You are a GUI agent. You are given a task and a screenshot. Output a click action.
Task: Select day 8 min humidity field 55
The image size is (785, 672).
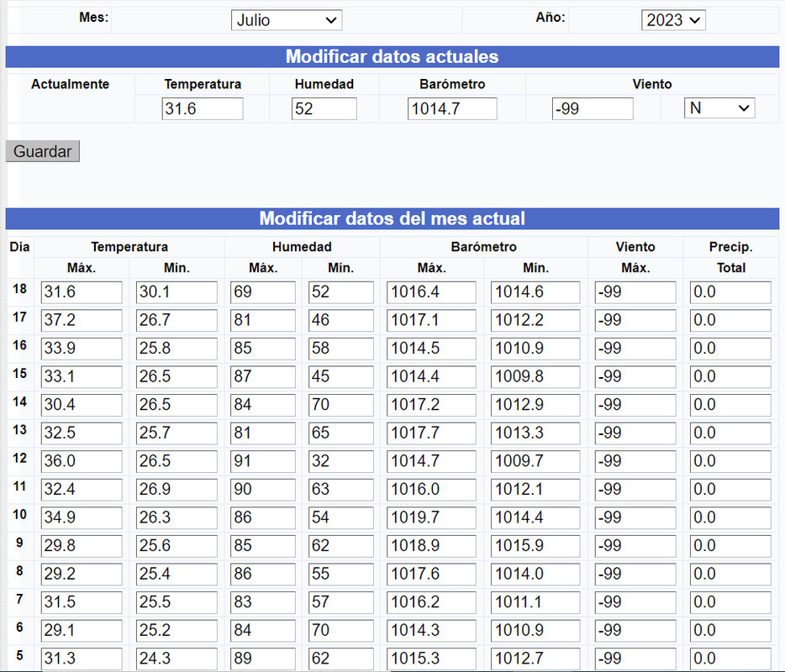tap(341, 574)
